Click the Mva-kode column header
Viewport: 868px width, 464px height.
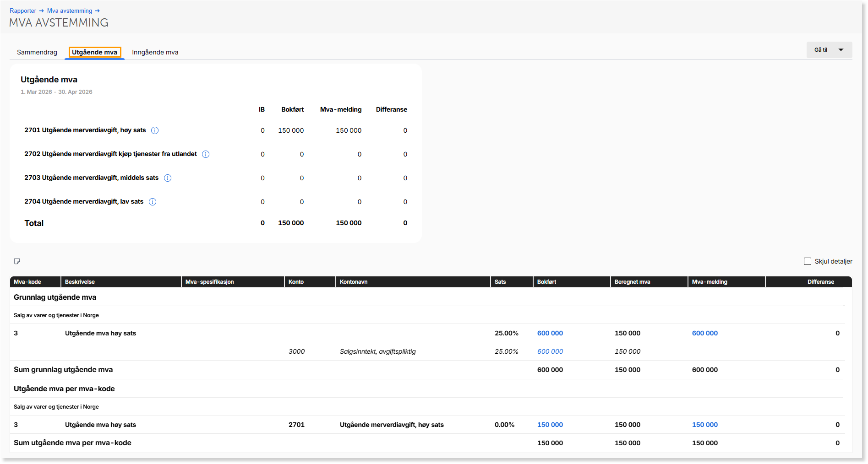point(35,282)
